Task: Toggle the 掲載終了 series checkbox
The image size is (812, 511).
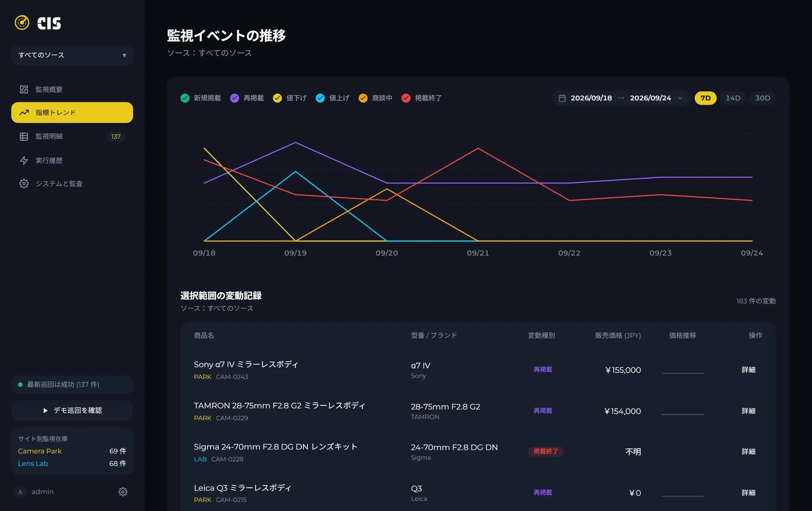Action: (406, 98)
